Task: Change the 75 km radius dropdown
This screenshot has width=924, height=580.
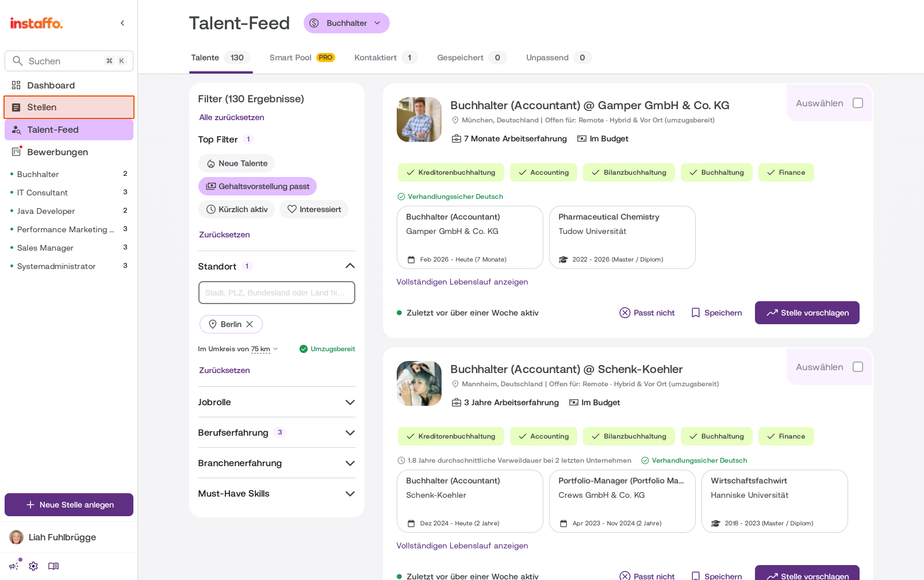Action: coord(264,349)
